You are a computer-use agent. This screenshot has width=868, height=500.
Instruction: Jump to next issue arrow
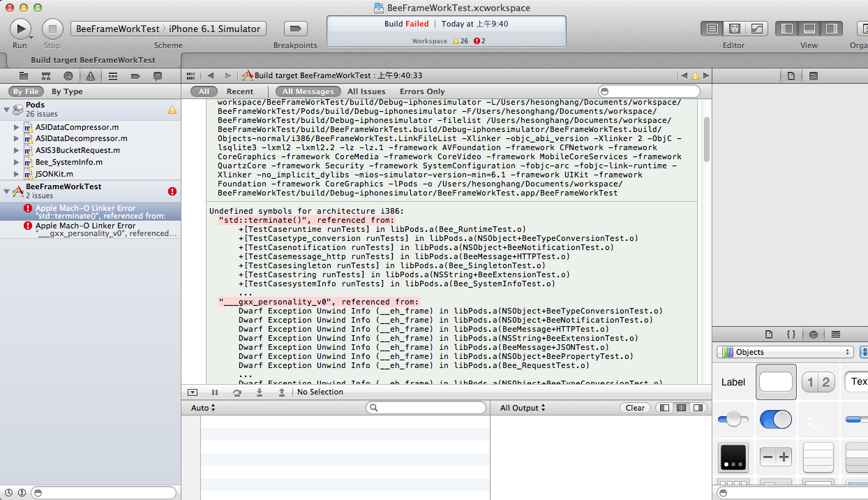pyautogui.click(x=705, y=75)
